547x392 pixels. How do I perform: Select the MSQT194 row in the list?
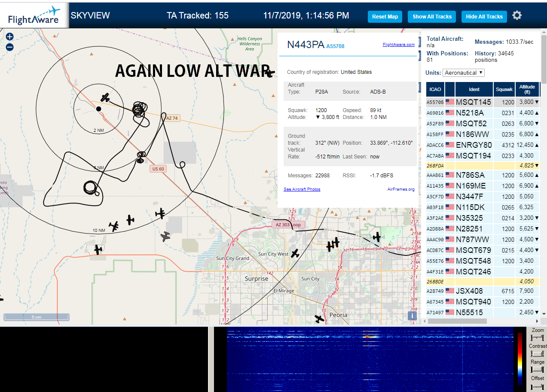pyautogui.click(x=483, y=156)
